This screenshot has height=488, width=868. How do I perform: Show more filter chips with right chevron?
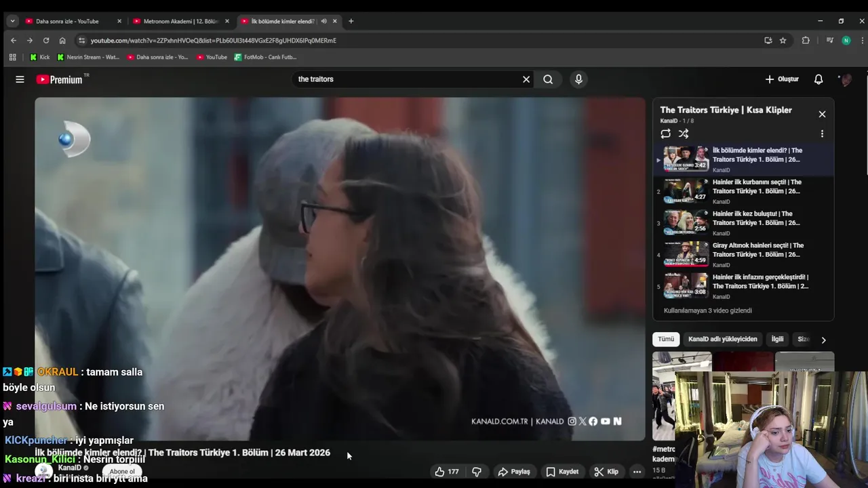tap(823, 340)
